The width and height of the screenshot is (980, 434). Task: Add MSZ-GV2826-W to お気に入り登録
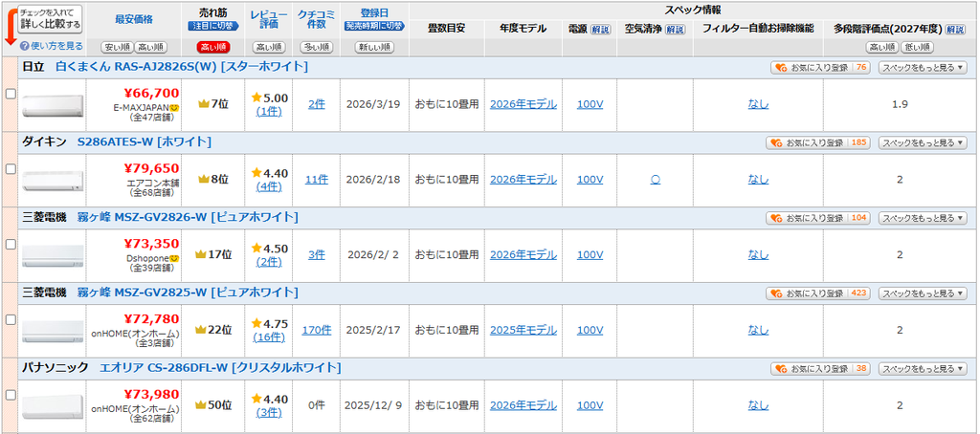coord(818,218)
